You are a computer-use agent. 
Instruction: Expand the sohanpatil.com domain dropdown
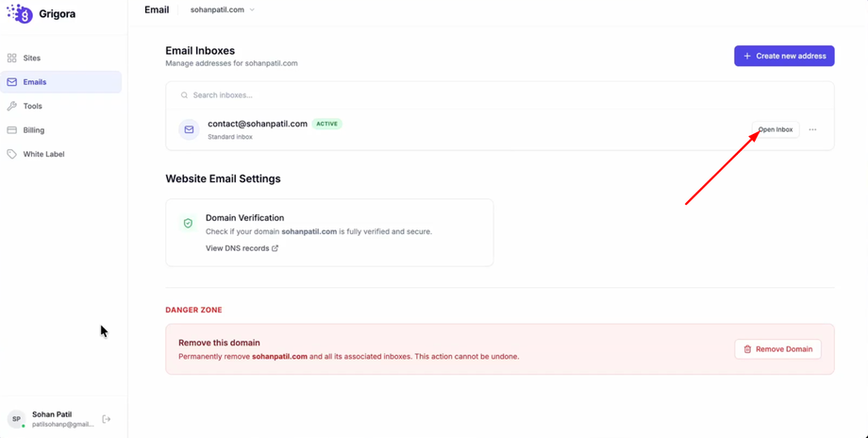(x=224, y=10)
